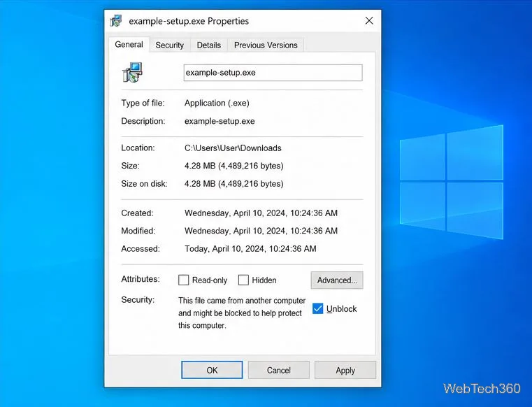Click the Application (.exe) file type text
The image size is (532, 407).
coord(217,103)
